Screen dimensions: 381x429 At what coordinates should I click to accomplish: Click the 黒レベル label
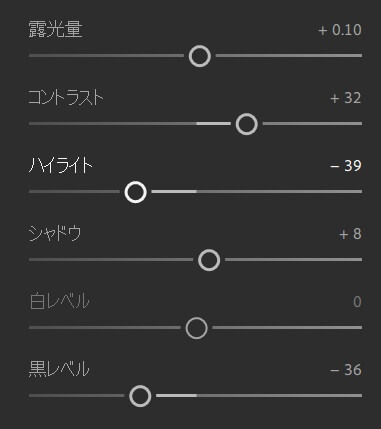pyautogui.click(x=59, y=369)
